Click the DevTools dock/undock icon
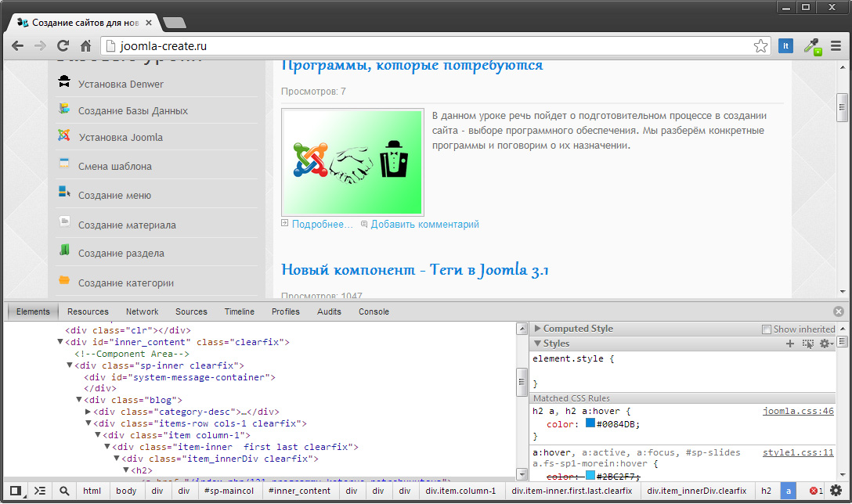The image size is (852, 504). [x=15, y=491]
